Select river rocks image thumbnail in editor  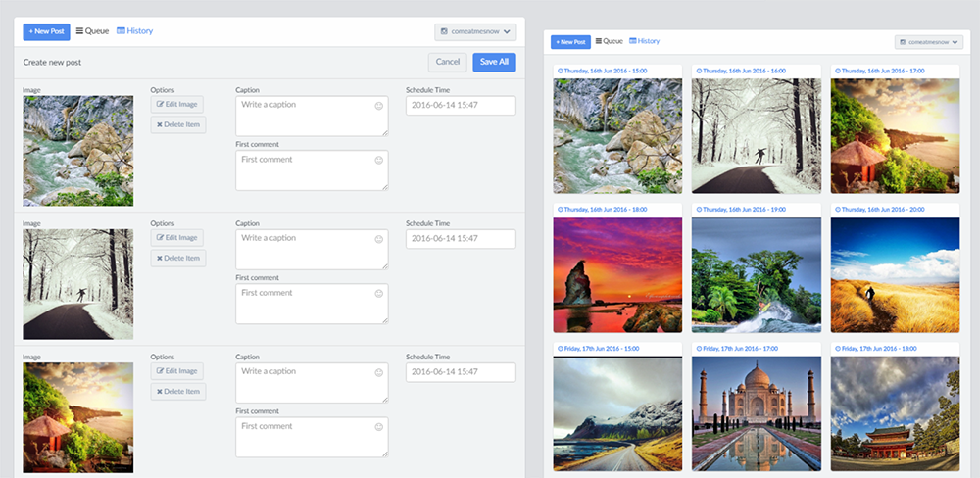(78, 151)
